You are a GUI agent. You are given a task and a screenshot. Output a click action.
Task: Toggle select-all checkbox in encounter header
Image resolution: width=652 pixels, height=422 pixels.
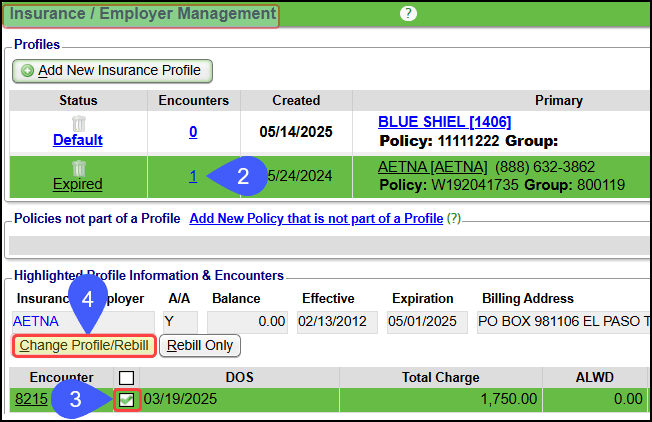[x=126, y=378]
